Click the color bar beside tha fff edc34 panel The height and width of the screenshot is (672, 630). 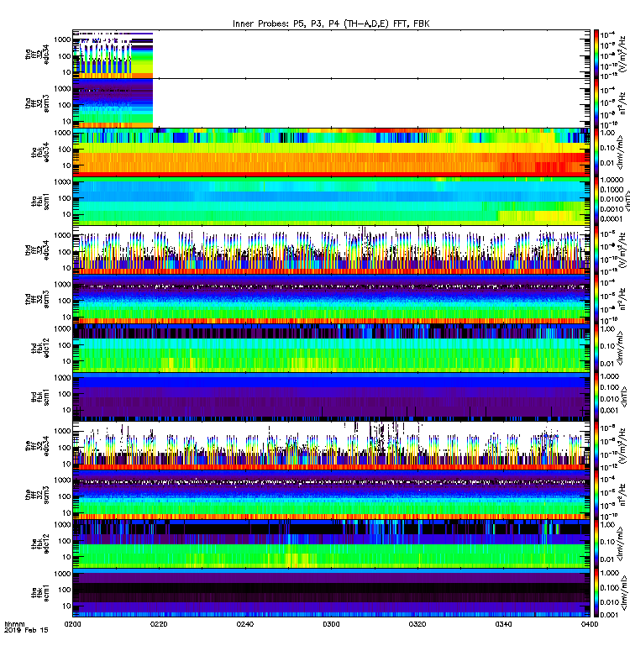point(596,55)
